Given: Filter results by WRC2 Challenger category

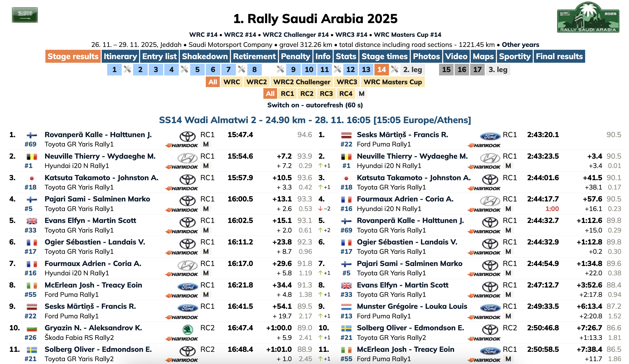Looking at the screenshot, I should coord(302,82).
